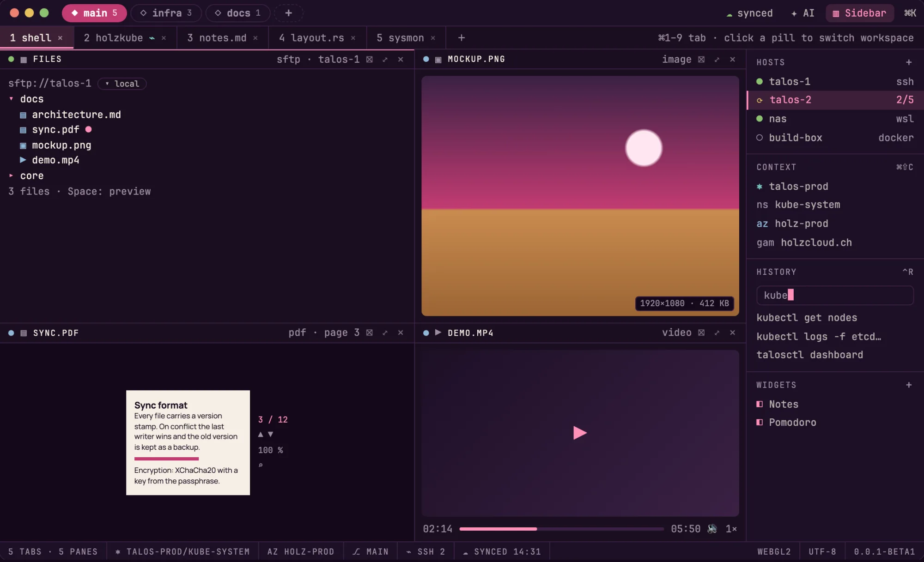Screen dimensions: 924x562
Task: Open sync.pdf in the file tree
Action: (55, 130)
